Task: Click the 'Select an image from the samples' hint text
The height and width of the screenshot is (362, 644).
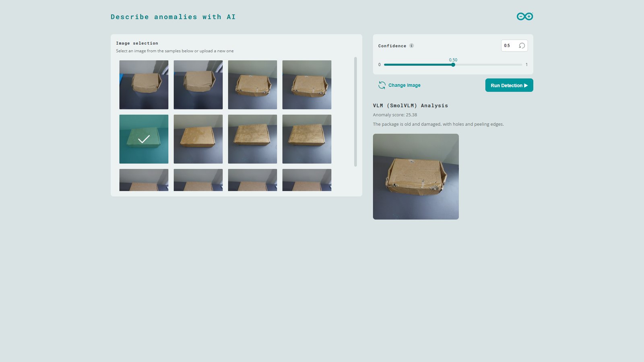Action: pos(175,51)
